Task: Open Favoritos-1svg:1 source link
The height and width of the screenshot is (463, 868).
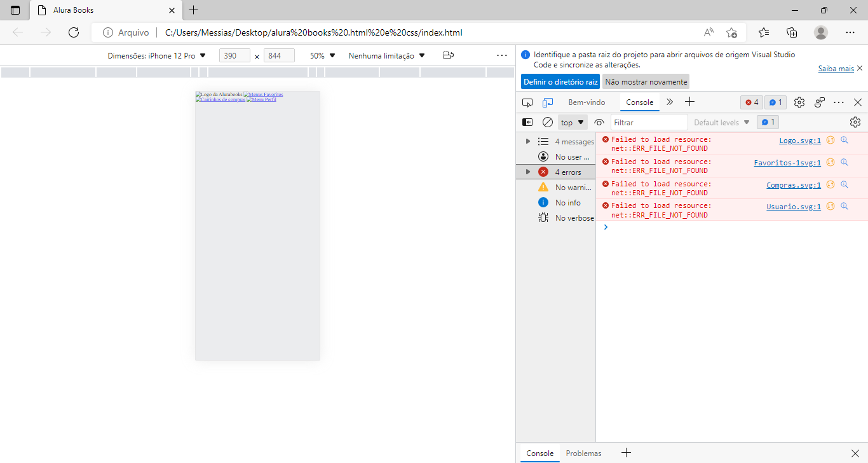Action: [787, 163]
